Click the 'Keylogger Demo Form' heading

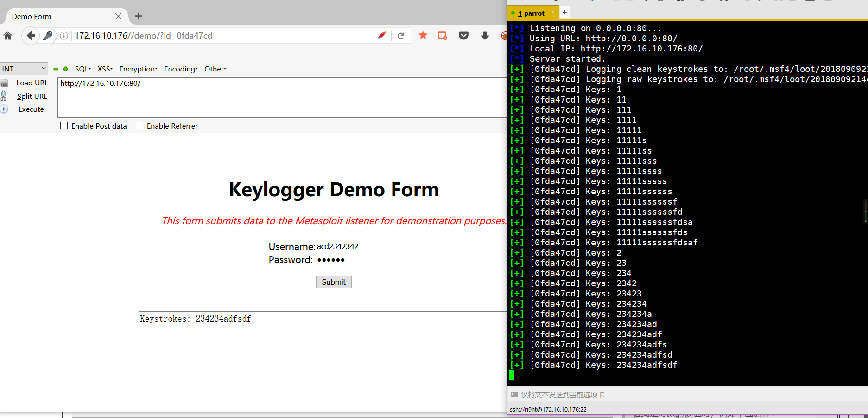point(334,189)
